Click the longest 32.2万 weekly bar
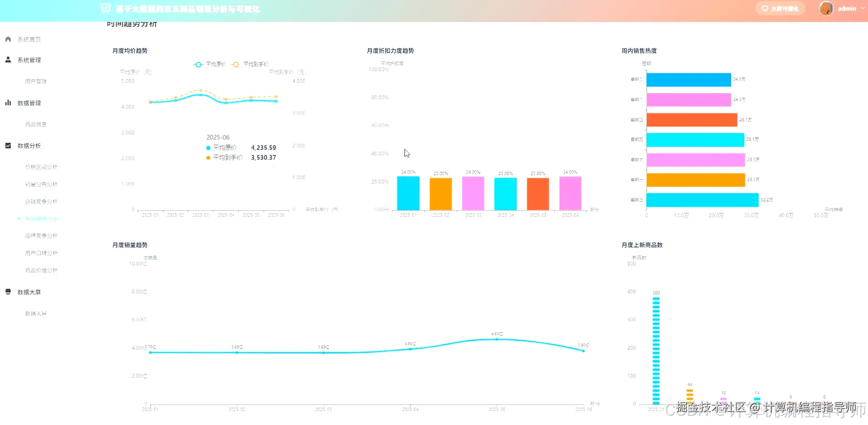 (x=702, y=200)
